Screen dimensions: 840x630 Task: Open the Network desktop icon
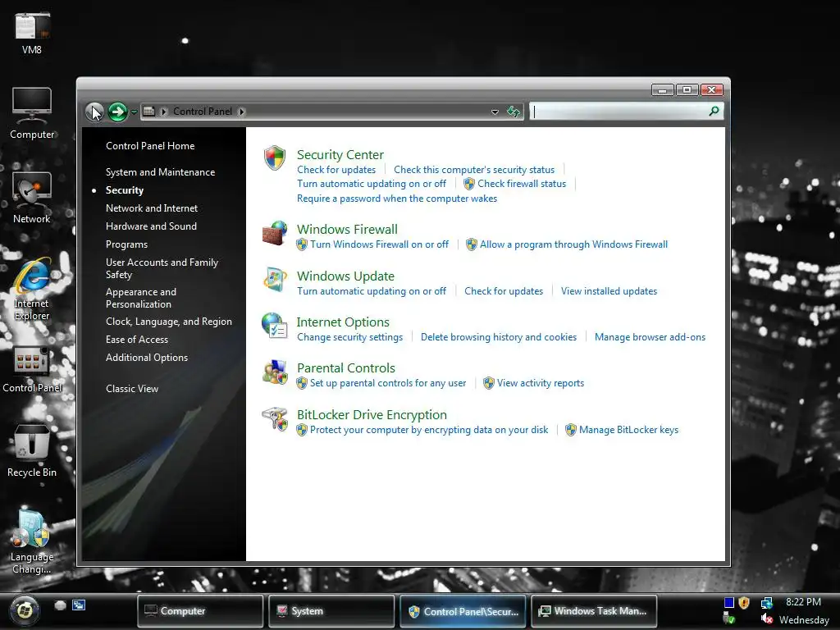(32, 198)
